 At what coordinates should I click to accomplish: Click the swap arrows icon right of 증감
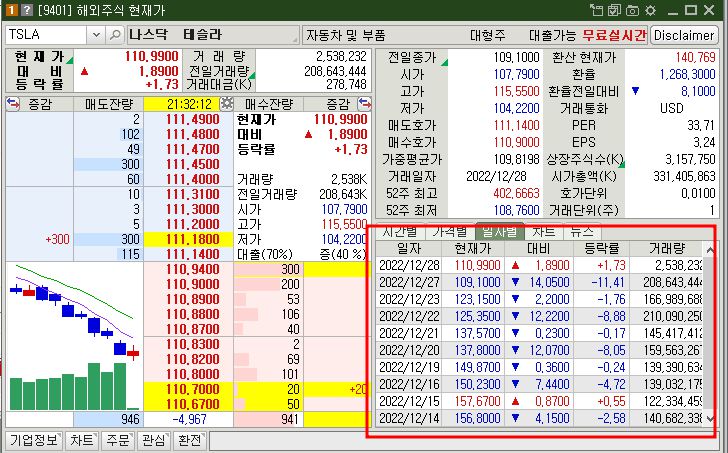pos(364,103)
